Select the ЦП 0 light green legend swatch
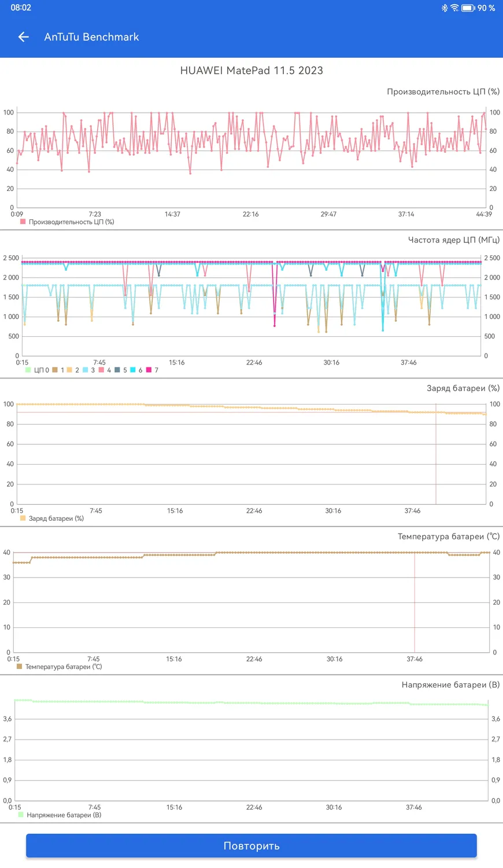Viewport: 503px width, 868px height. pos(28,370)
